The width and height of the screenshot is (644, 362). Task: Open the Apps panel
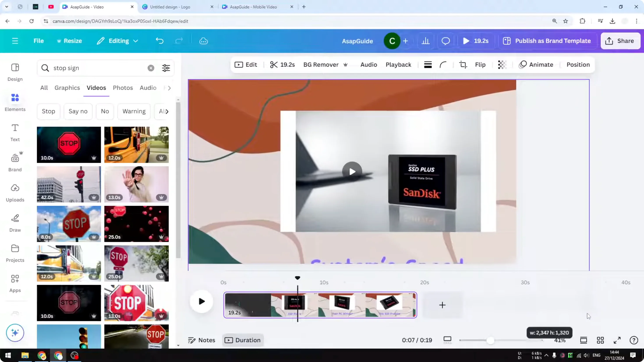click(15, 283)
